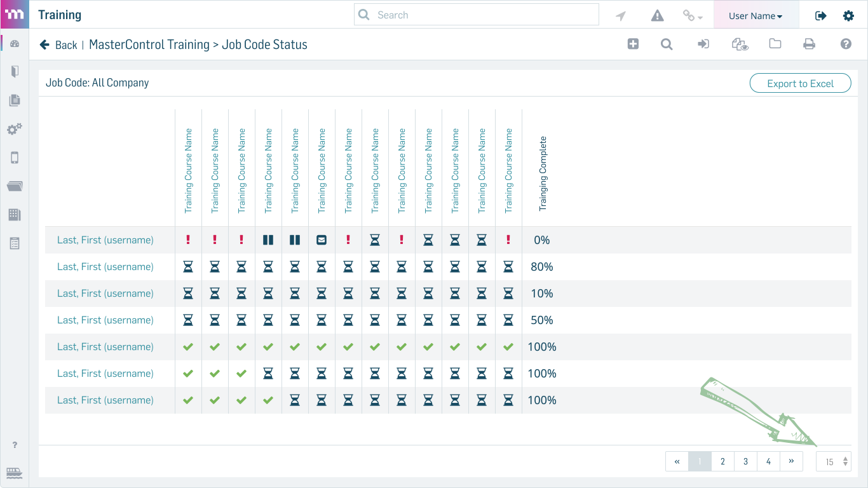Click the Export to Excel button
The image size is (868, 488).
(x=800, y=83)
